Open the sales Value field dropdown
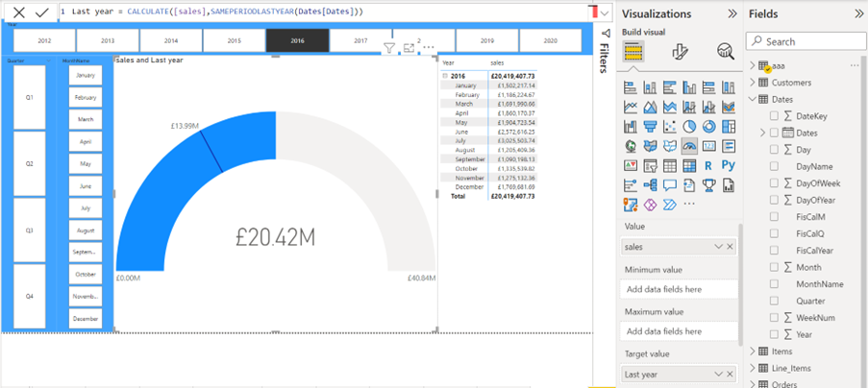868x388 pixels. 719,247
